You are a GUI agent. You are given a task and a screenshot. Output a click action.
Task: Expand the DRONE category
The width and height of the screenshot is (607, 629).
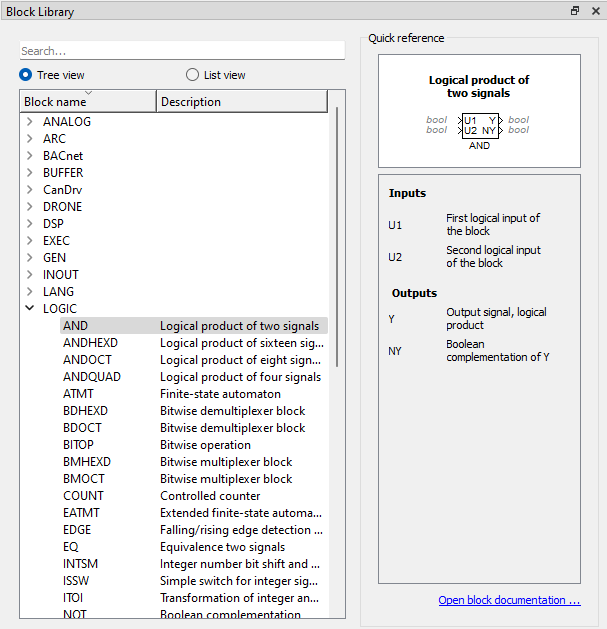[30, 207]
